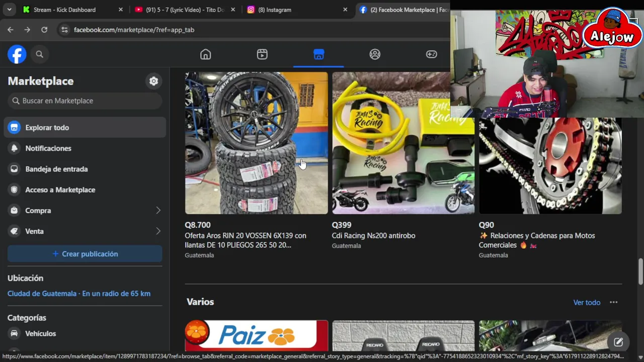
Task: Open the Vehículos category
Action: click(85, 333)
